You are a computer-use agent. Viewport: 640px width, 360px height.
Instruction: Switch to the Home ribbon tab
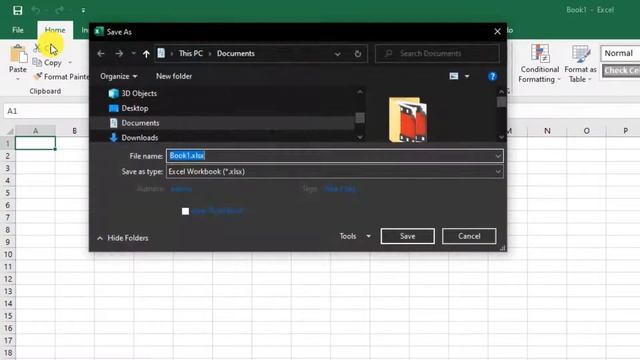(55, 30)
